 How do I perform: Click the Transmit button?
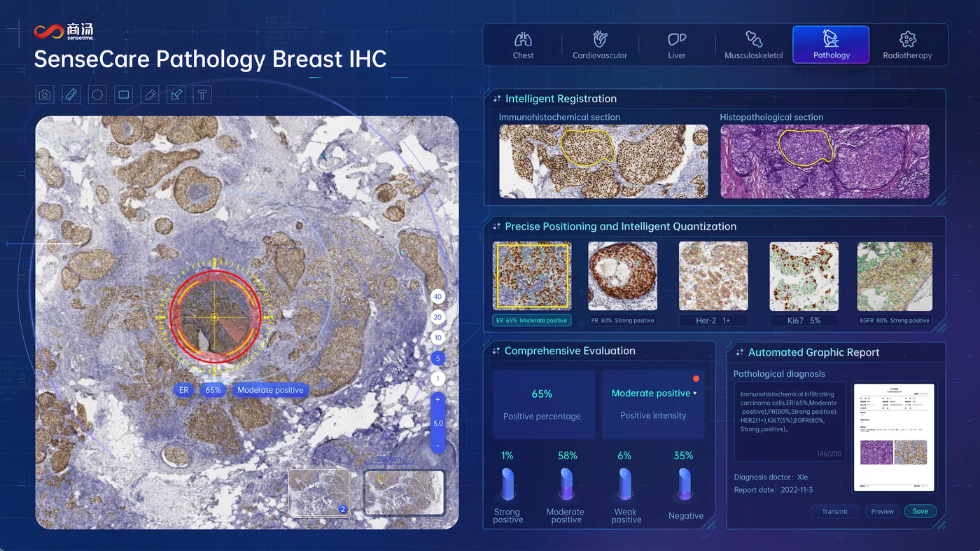[834, 511]
